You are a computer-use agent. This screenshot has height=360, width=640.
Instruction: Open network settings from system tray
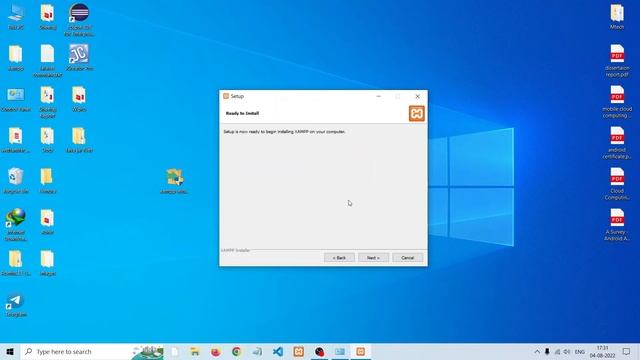[x=557, y=351]
